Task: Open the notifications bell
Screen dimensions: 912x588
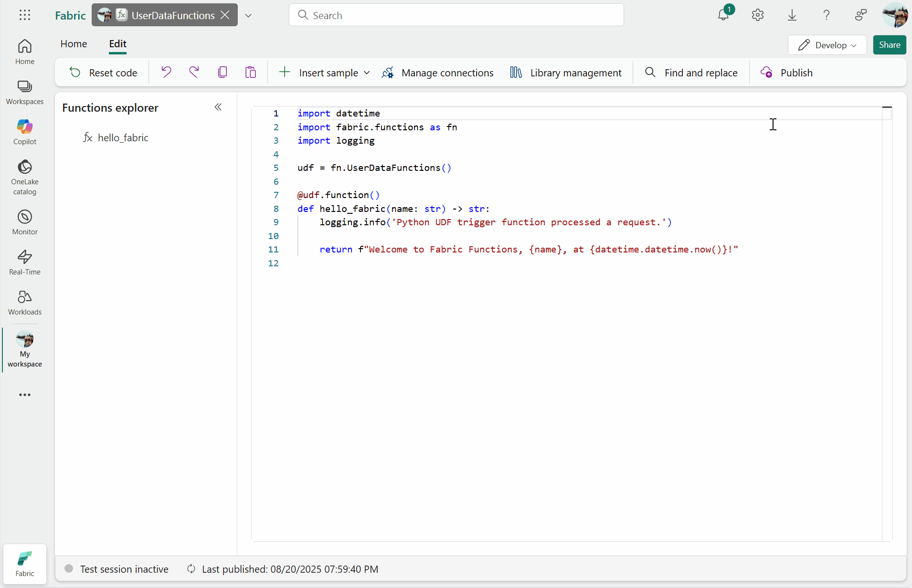Action: tap(723, 15)
